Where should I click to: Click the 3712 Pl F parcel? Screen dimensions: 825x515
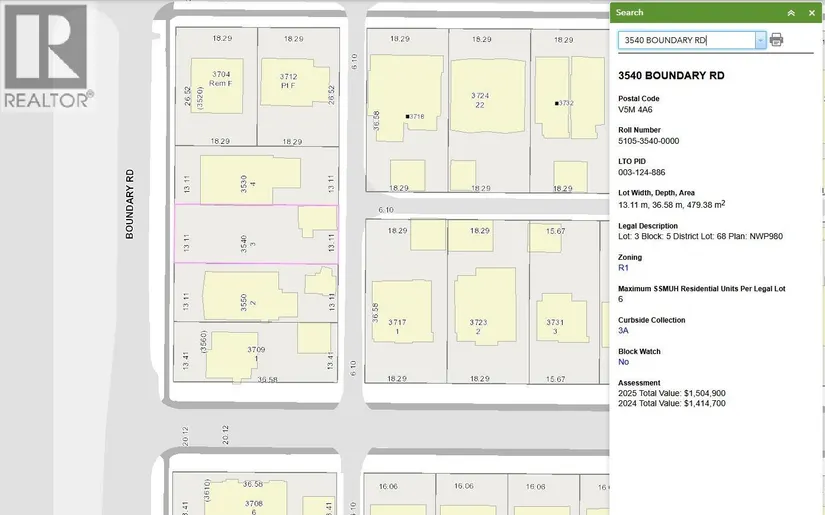(292, 80)
